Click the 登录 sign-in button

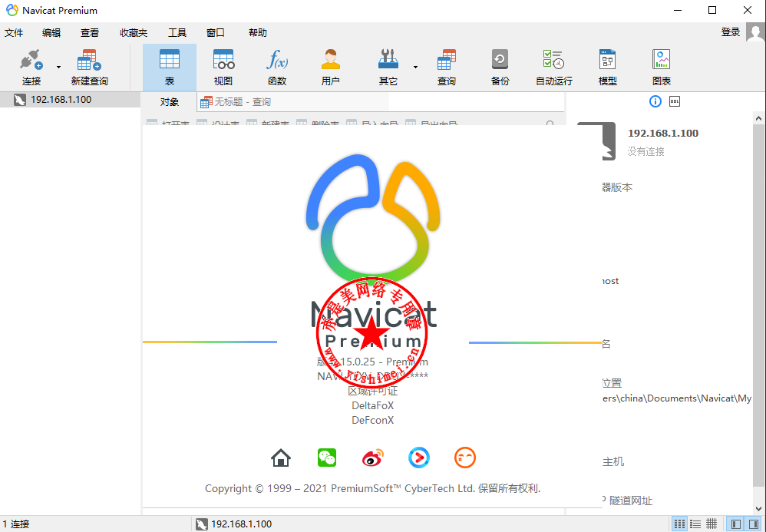[x=731, y=32]
